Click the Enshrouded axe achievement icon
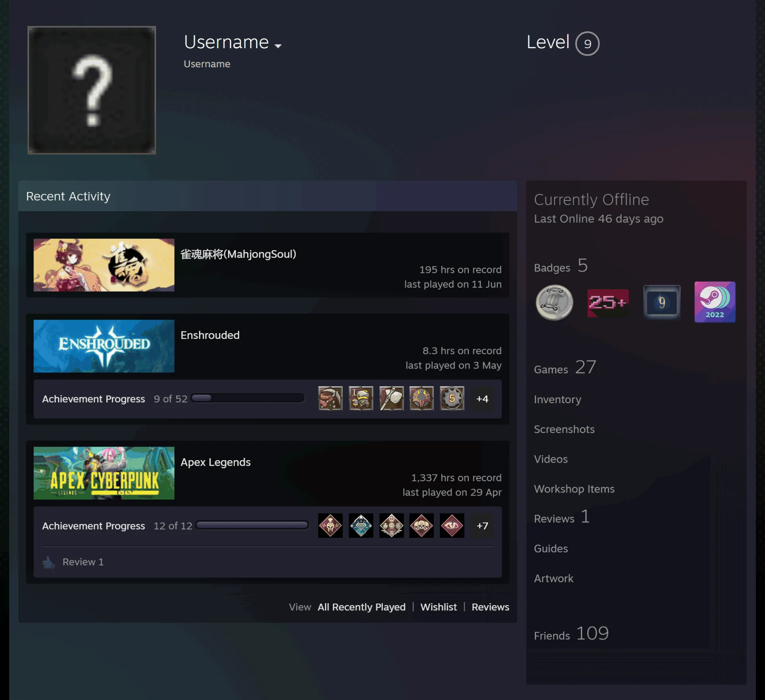 [391, 398]
